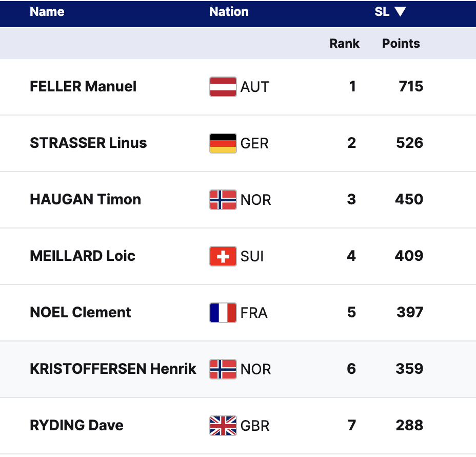Click the Nation column header
The image size is (476, 457).
pyautogui.click(x=229, y=12)
